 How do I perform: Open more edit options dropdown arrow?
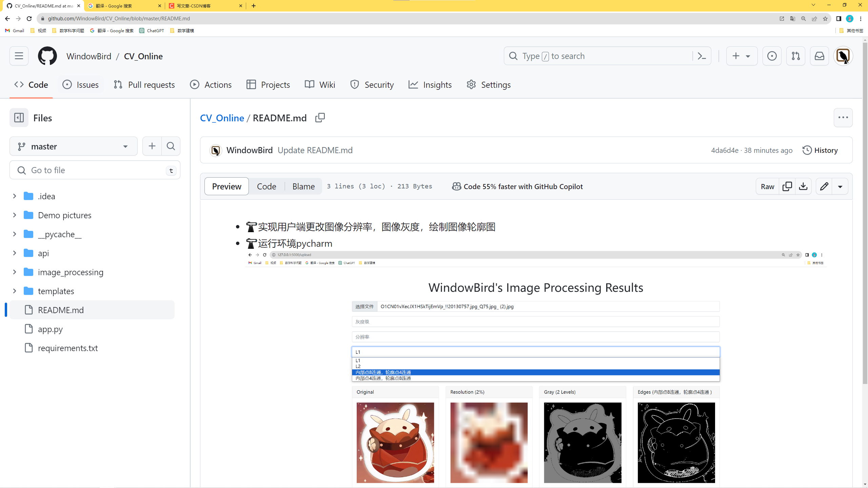[840, 186]
